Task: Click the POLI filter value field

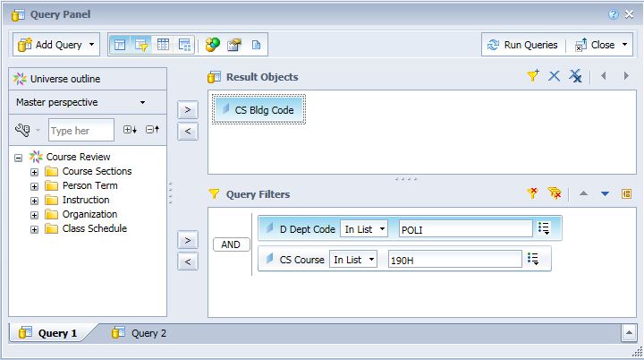Action: click(x=466, y=228)
